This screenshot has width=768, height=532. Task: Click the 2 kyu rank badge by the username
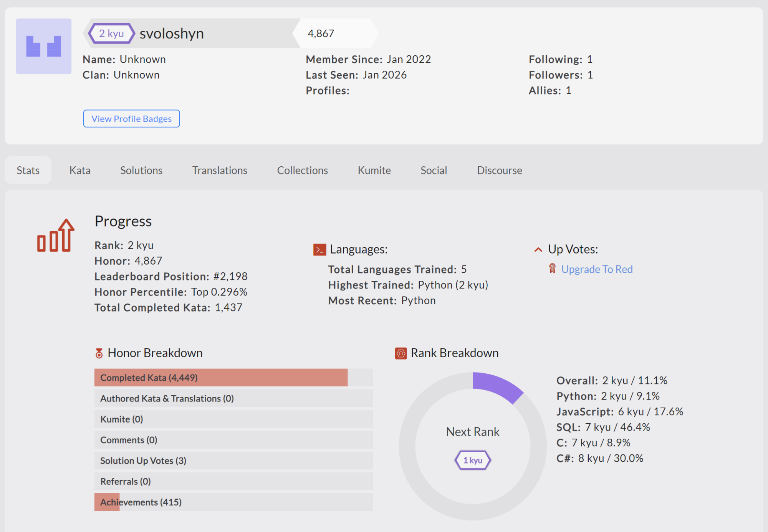[x=111, y=33]
